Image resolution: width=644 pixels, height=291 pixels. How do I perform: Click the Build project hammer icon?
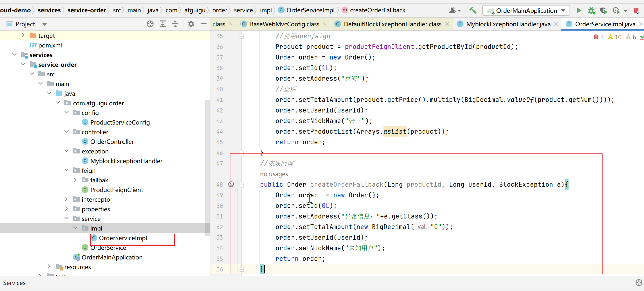click(x=472, y=11)
